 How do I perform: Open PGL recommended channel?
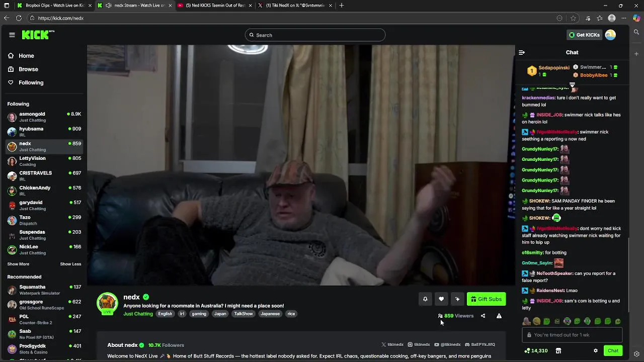(44, 319)
